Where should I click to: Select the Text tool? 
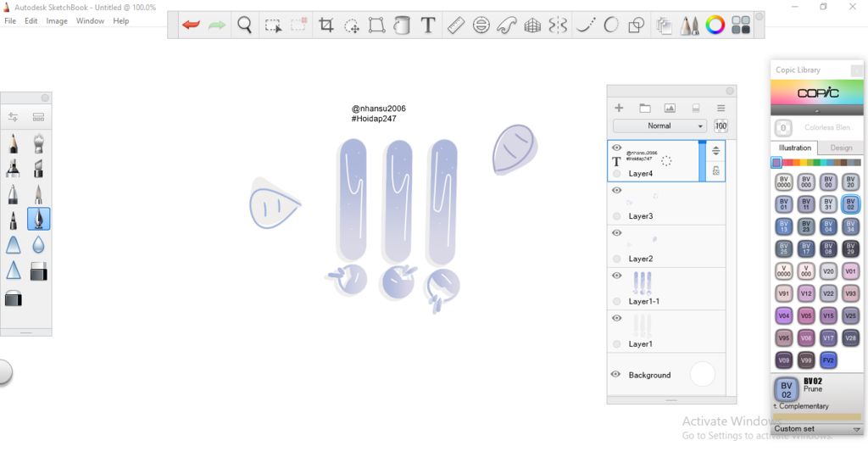click(x=428, y=25)
